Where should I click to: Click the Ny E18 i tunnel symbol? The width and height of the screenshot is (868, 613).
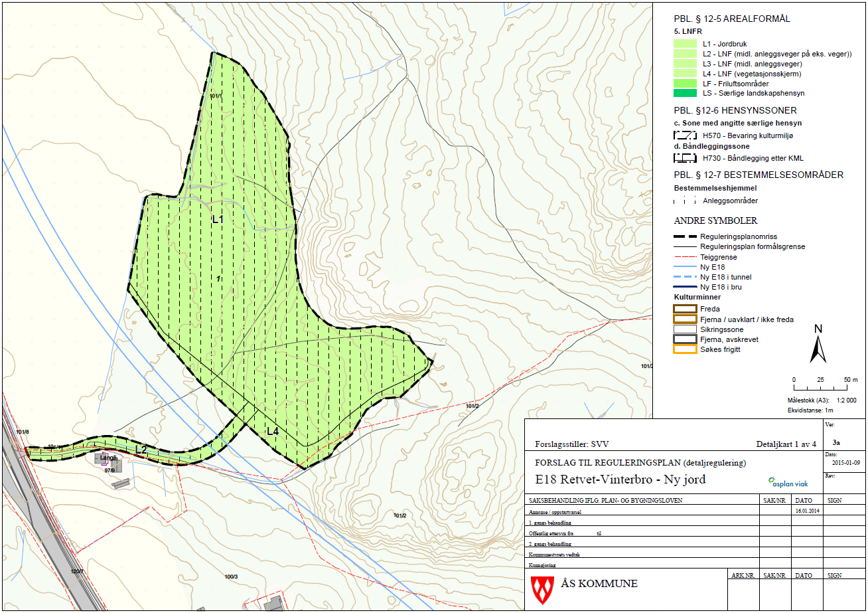(684, 276)
